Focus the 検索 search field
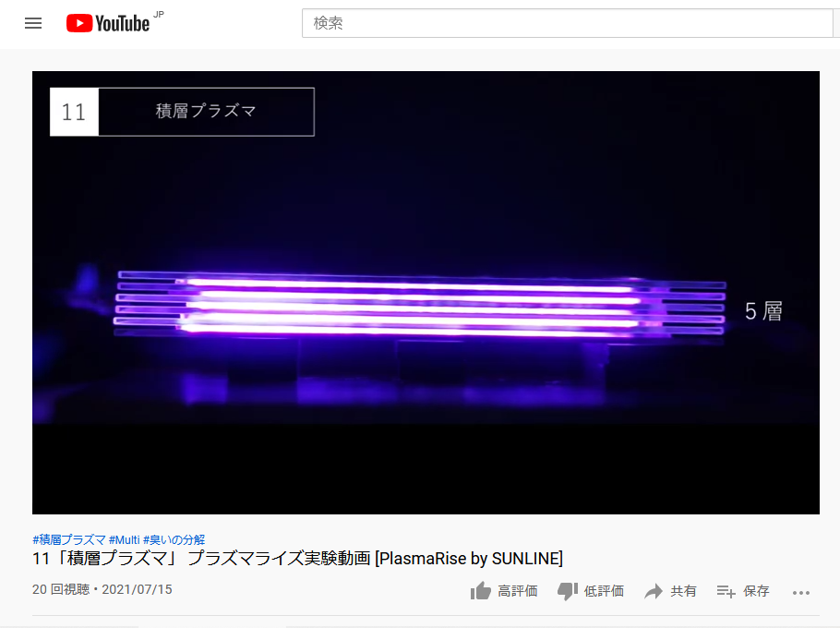 pos(568,23)
